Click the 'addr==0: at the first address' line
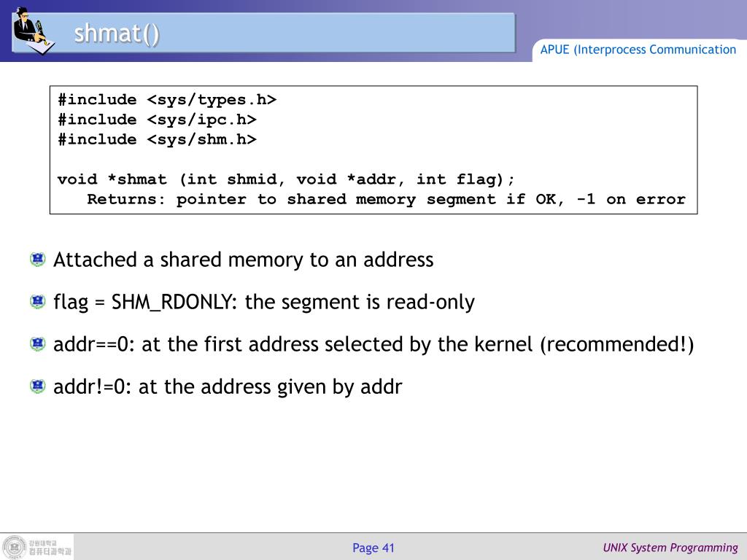 coord(373,344)
